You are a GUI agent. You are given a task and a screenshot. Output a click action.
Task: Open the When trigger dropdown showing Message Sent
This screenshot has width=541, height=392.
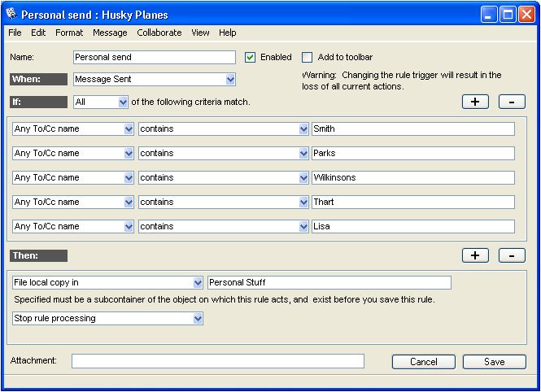click(230, 80)
